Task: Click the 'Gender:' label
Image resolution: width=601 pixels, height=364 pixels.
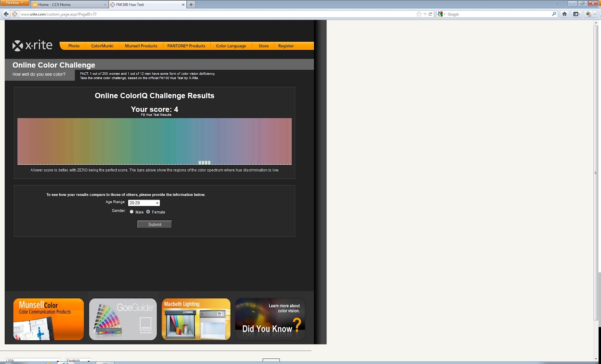Action: pos(119,211)
